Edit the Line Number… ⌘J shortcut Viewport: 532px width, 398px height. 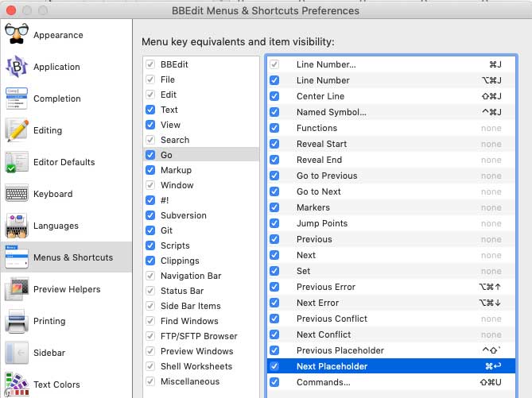(x=495, y=64)
